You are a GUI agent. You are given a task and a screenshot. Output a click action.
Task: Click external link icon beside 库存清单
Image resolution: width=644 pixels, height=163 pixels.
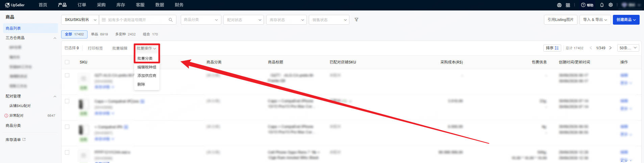pos(24,139)
